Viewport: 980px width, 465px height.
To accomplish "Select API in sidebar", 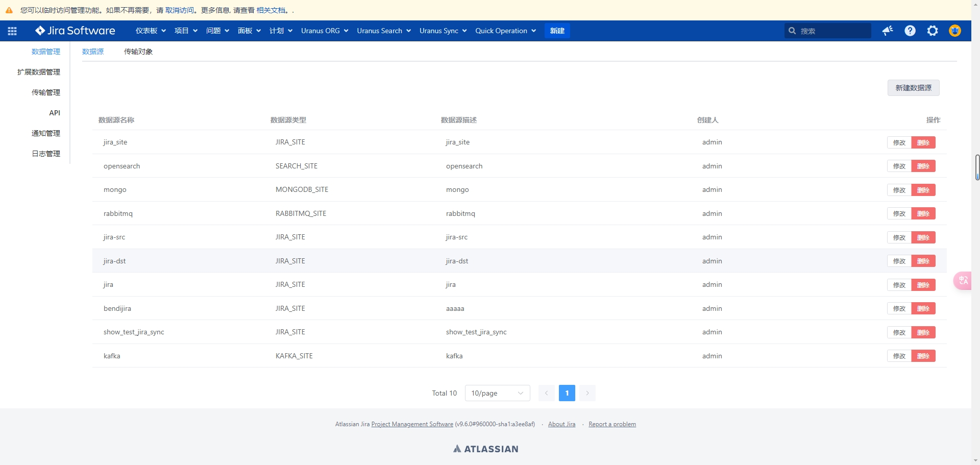I will coord(55,113).
